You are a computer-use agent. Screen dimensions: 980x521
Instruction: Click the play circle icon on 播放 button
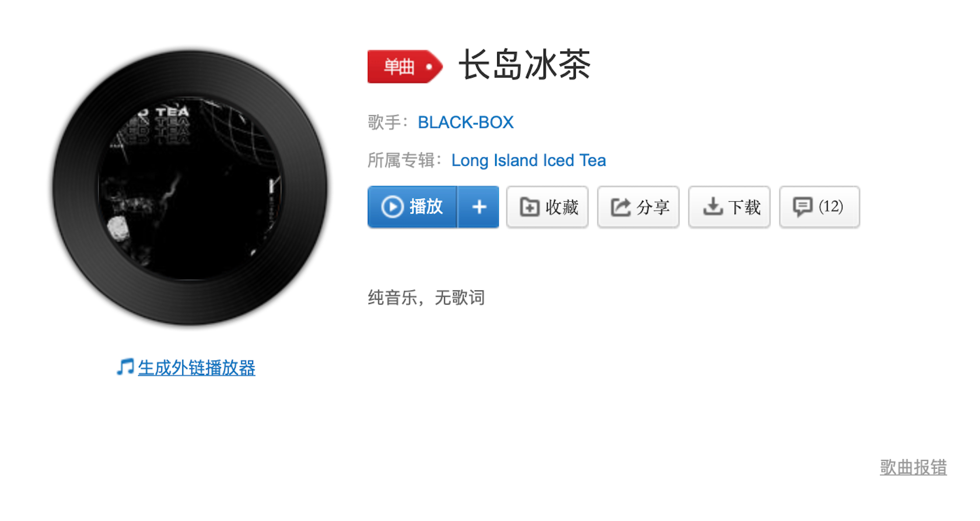click(x=393, y=207)
